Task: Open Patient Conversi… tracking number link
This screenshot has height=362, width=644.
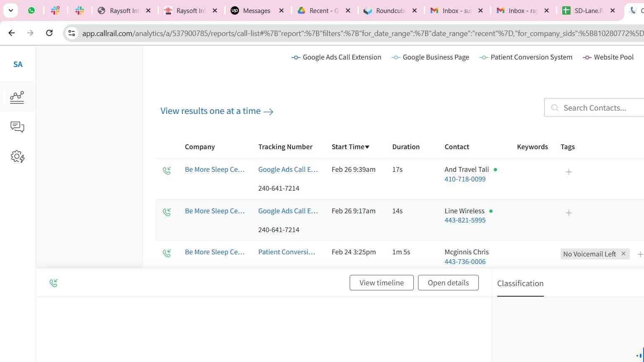Action: click(x=287, y=252)
